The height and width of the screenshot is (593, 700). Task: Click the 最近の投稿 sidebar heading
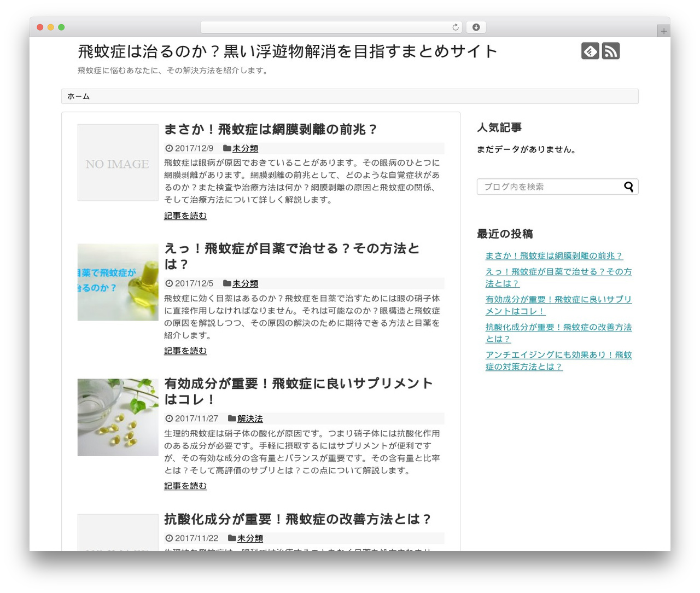(x=505, y=234)
